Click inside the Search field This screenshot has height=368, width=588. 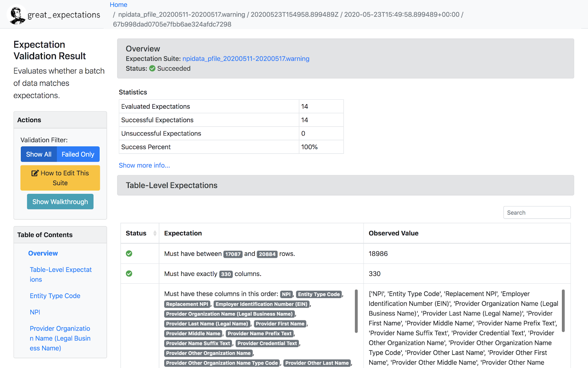537,212
